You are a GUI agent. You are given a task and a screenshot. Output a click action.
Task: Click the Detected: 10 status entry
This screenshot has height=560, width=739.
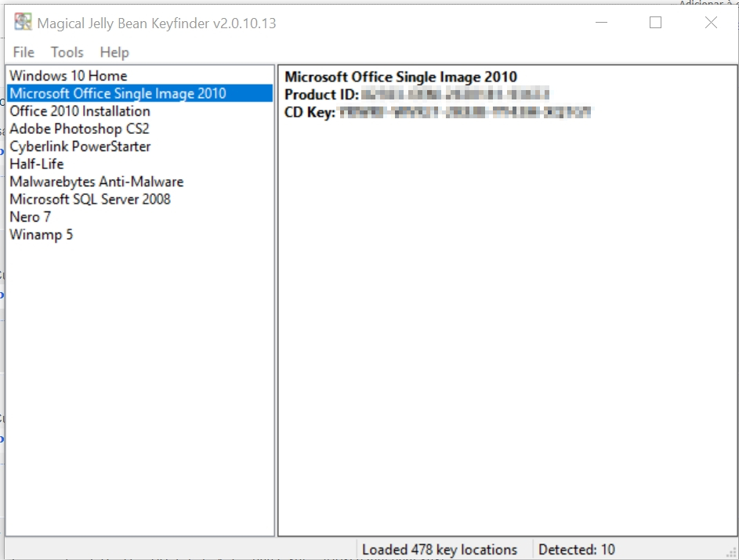[577, 550]
